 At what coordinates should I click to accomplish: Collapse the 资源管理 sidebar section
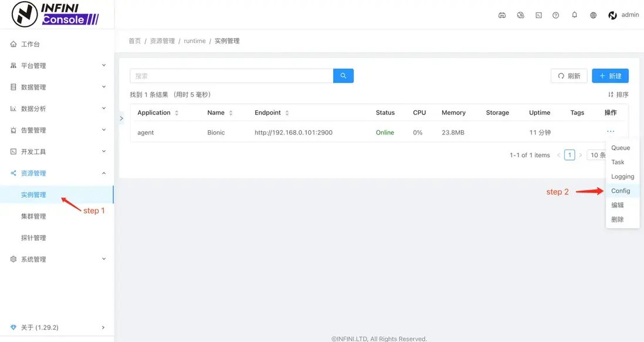coord(57,173)
